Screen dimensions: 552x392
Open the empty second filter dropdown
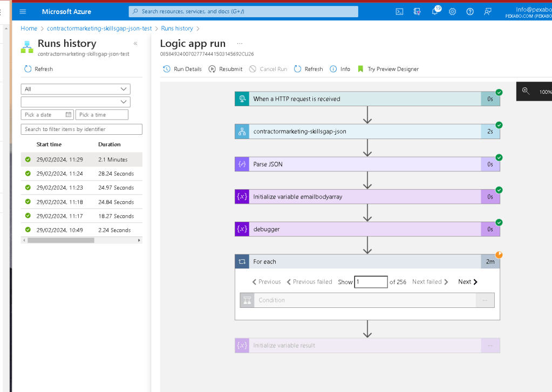tap(76, 102)
